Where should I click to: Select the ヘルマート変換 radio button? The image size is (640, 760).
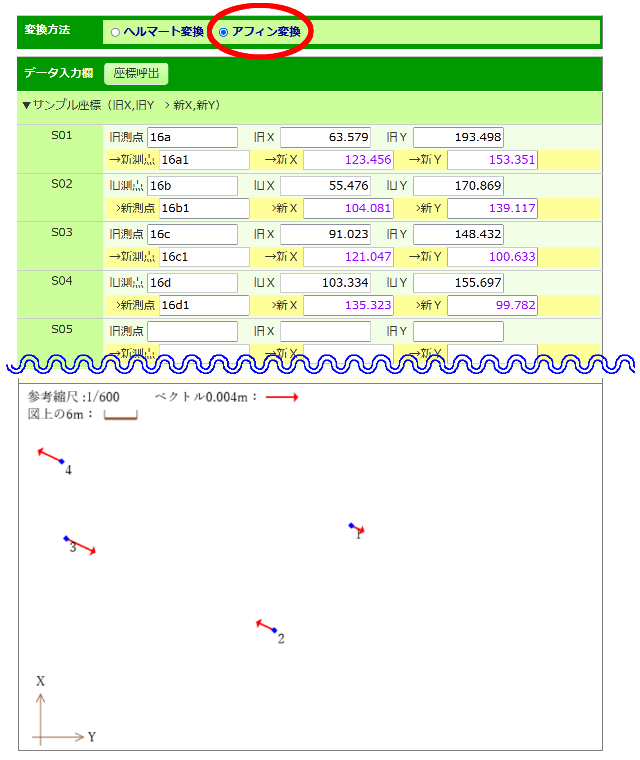[116, 32]
